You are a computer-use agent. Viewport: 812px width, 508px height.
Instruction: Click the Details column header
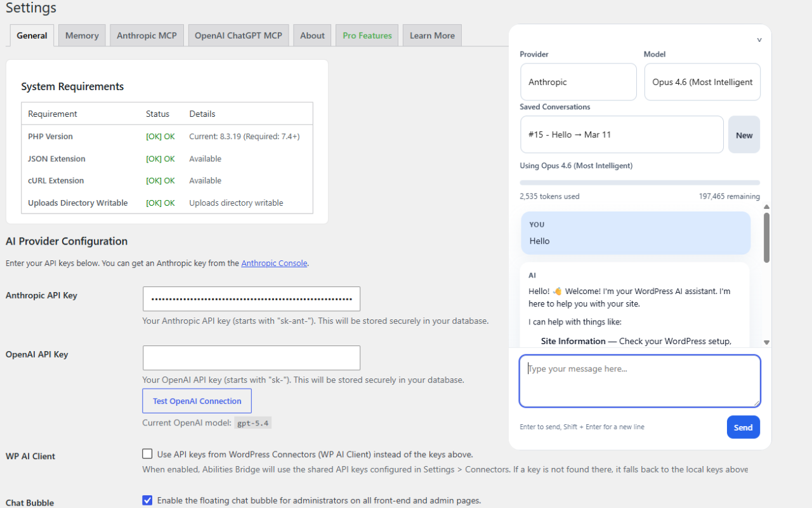pyautogui.click(x=202, y=114)
